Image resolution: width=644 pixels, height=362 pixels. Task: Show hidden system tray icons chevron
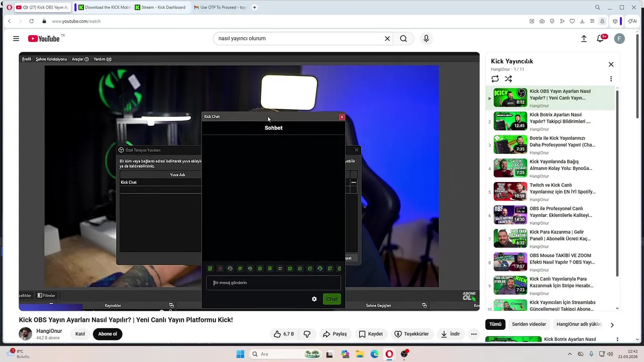point(570,354)
